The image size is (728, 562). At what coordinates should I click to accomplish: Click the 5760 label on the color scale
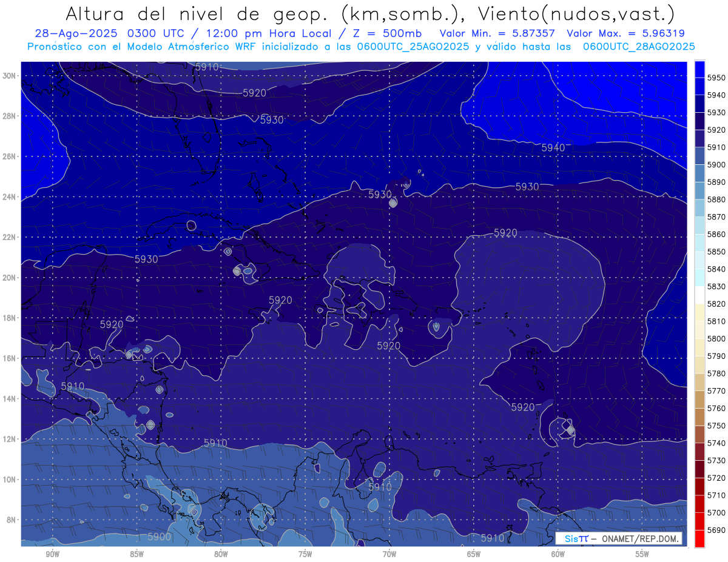click(x=716, y=408)
